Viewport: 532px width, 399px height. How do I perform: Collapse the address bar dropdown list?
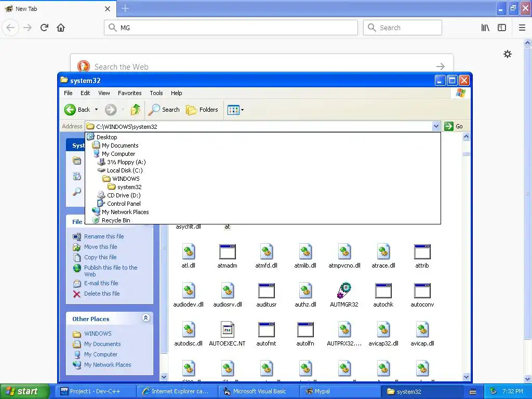[x=436, y=127]
